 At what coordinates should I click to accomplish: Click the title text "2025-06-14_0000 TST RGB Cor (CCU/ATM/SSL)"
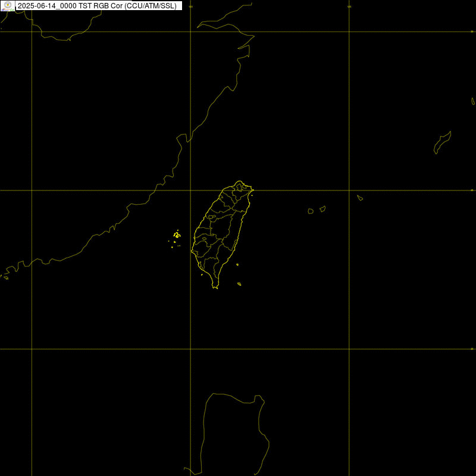click(97, 6)
